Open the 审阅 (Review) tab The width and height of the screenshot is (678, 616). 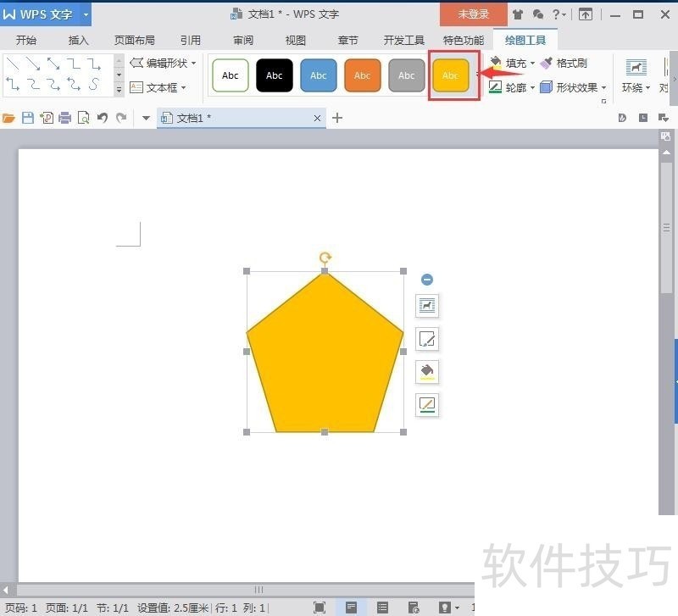click(243, 40)
